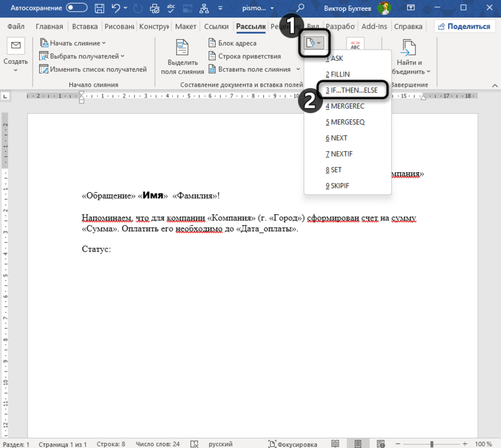
Task: Switch to the Главная tab
Action: coord(49,26)
